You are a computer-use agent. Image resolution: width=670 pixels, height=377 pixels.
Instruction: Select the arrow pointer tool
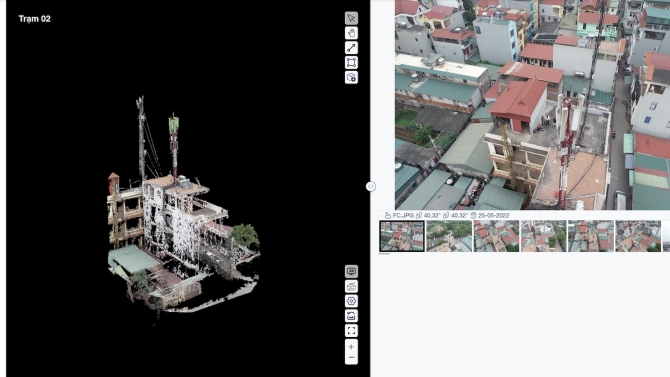[x=351, y=18]
